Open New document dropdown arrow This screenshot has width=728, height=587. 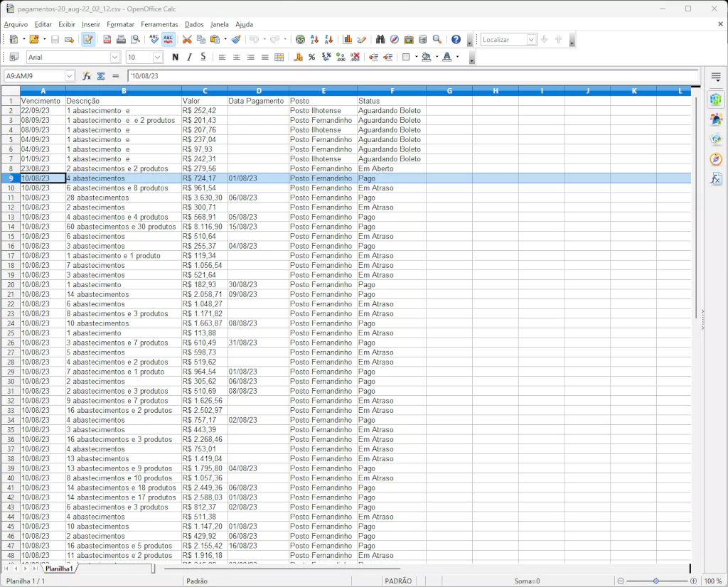click(23, 40)
